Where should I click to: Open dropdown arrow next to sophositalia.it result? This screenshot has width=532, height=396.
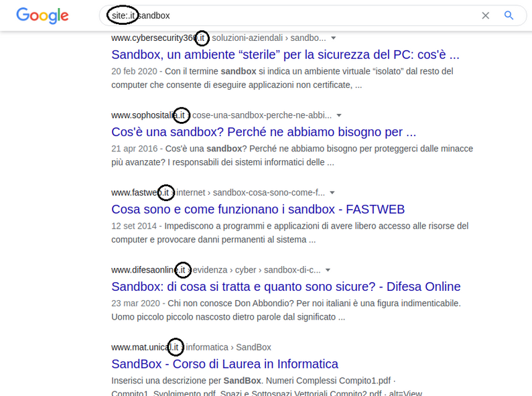[x=339, y=115]
